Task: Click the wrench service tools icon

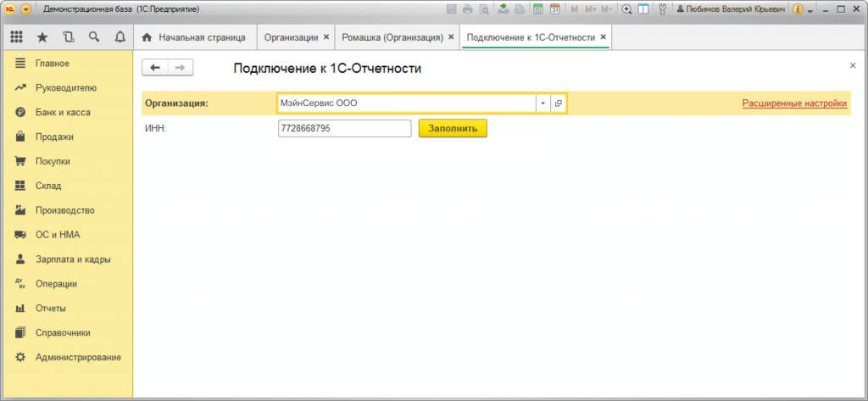Action: tap(662, 9)
